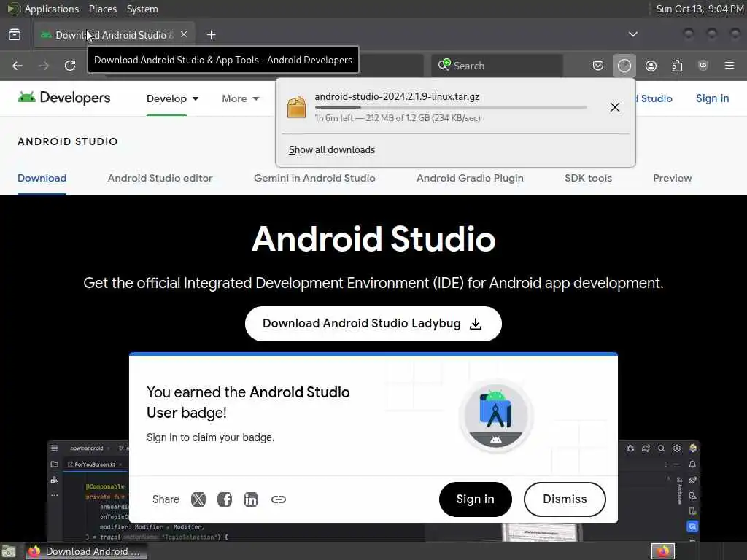Open a new tab with the plus icon

coord(211,35)
